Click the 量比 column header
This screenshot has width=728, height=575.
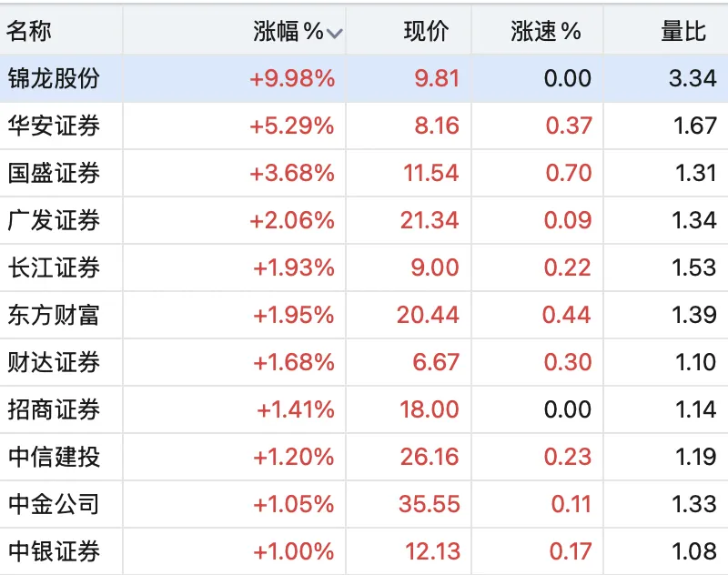tap(683, 32)
